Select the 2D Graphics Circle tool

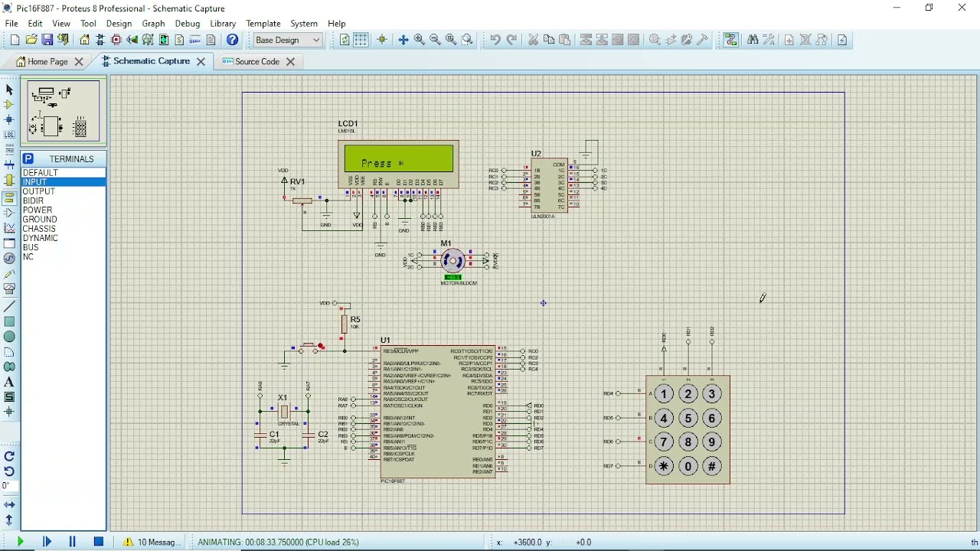pyautogui.click(x=9, y=337)
